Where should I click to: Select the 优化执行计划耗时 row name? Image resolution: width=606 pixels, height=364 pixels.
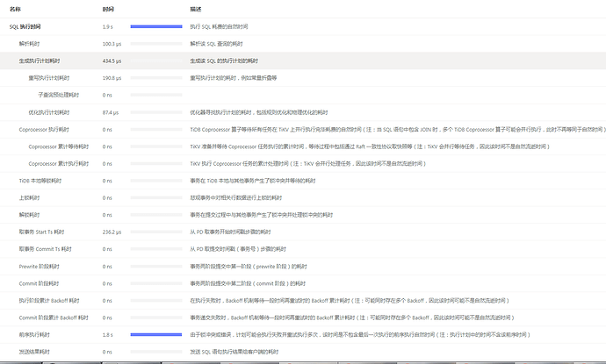49,112
